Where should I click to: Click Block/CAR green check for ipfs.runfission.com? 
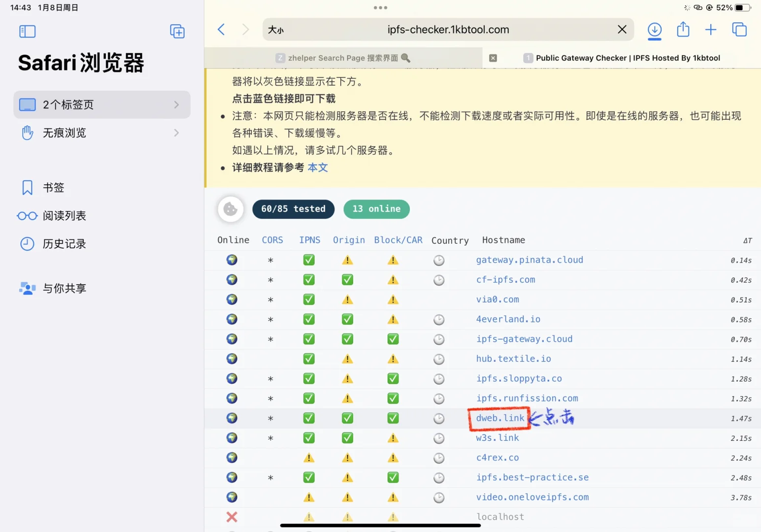[x=393, y=398]
